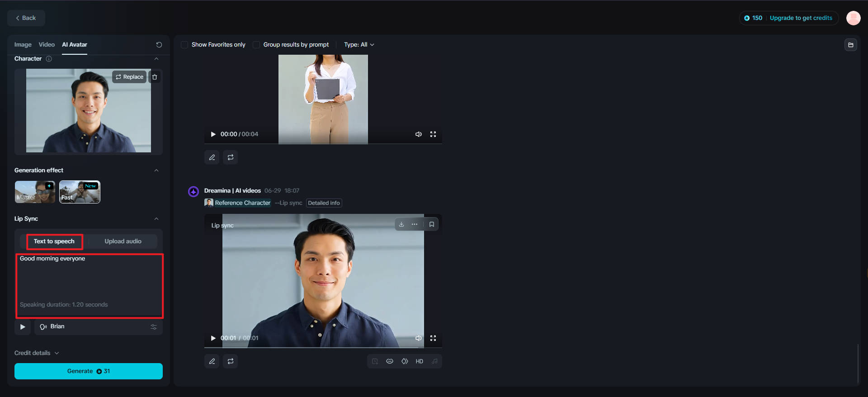Seek on the Lip sync video progress bar

323,347
